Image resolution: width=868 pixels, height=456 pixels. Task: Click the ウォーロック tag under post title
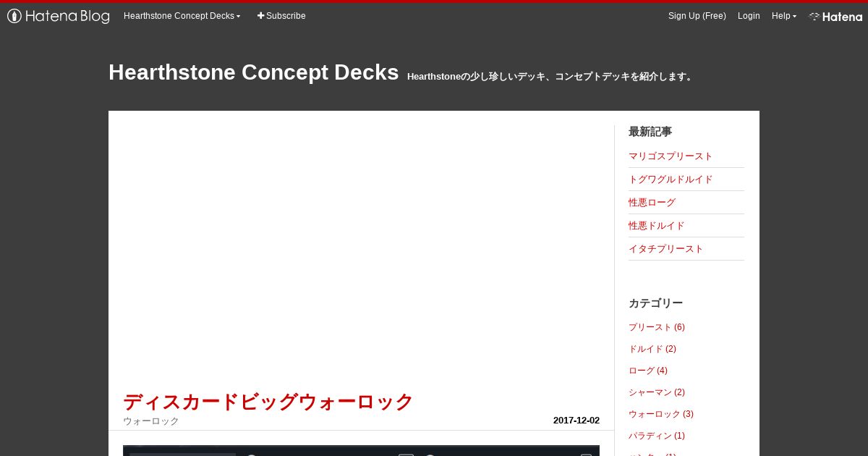[x=150, y=421]
